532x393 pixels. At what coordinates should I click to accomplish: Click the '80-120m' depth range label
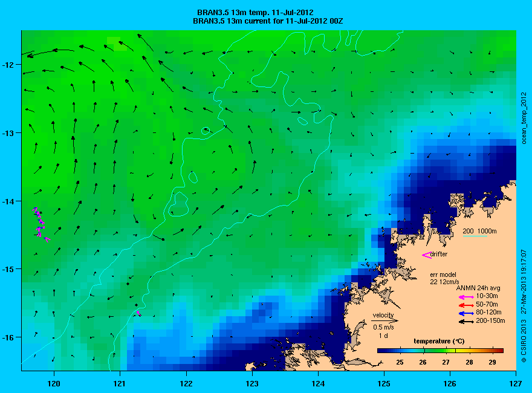pyautogui.click(x=488, y=312)
